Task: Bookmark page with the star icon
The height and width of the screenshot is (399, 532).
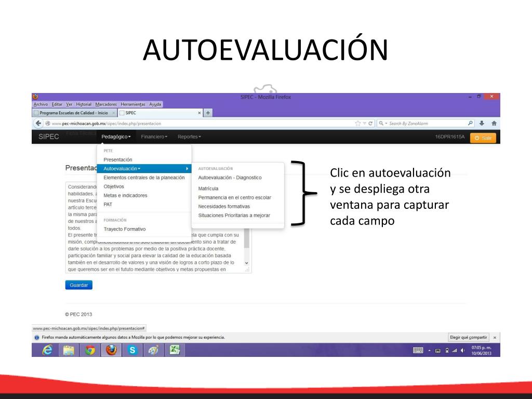Action: 357,124
